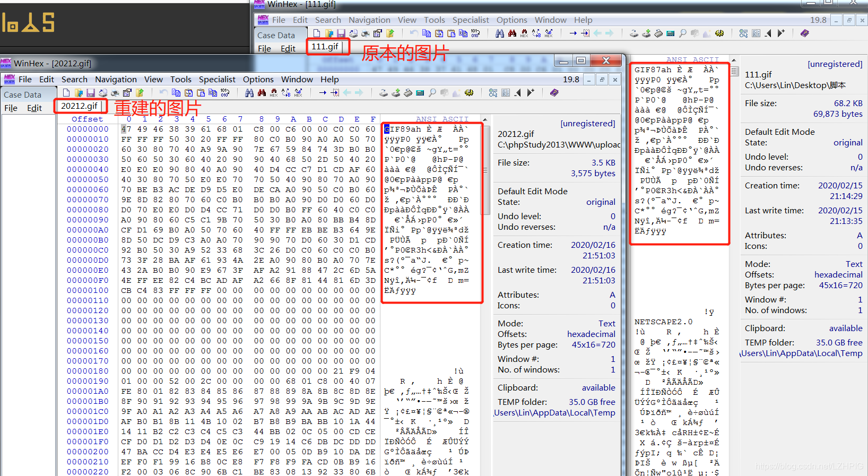Screen dimensions: 868x476
Task: Click Save icon in 111.gif window toolbar
Action: pos(341,33)
